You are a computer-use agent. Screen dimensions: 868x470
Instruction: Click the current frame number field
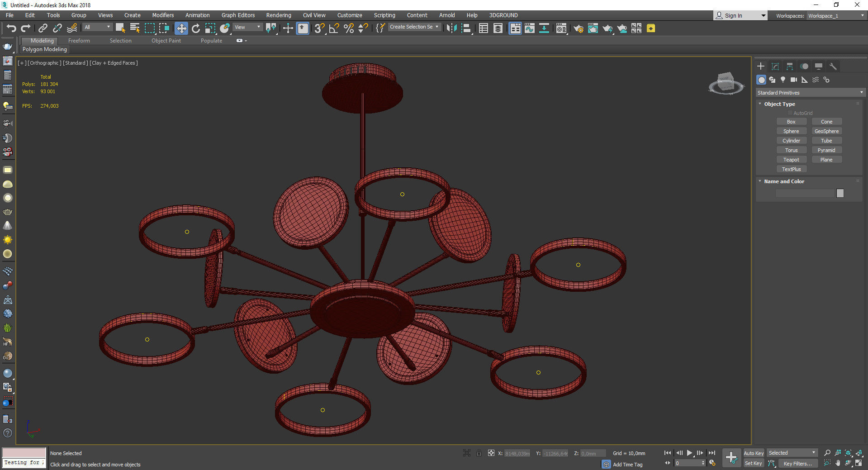pos(688,463)
